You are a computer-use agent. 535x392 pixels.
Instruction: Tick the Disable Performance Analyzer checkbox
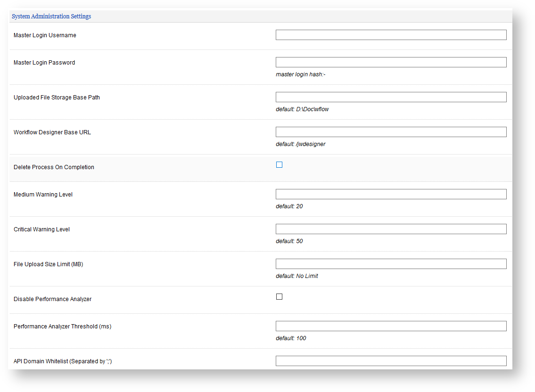click(279, 297)
